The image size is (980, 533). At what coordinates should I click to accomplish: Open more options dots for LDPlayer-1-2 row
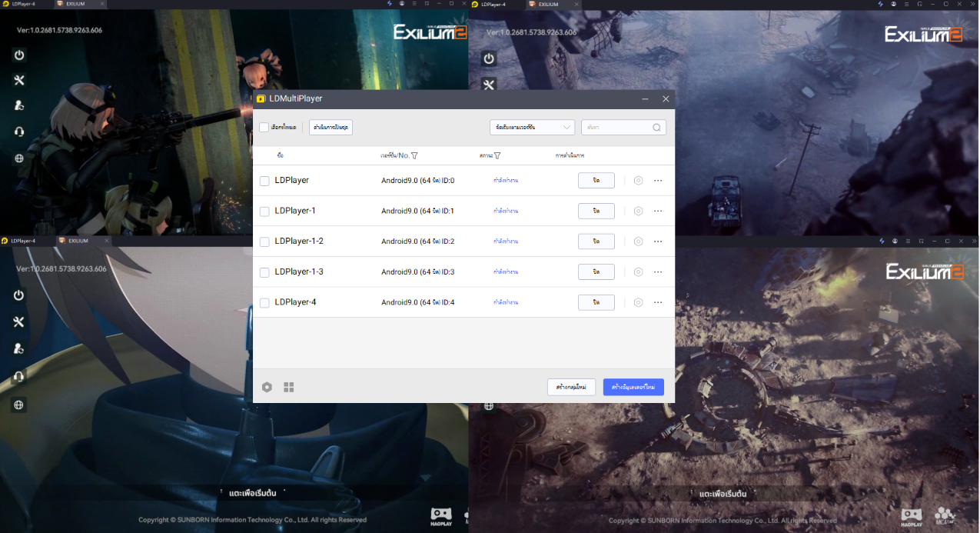click(x=658, y=241)
